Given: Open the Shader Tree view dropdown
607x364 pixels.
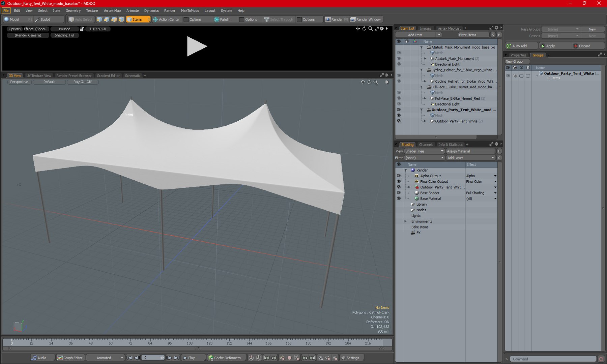Looking at the screenshot, I should click(424, 151).
